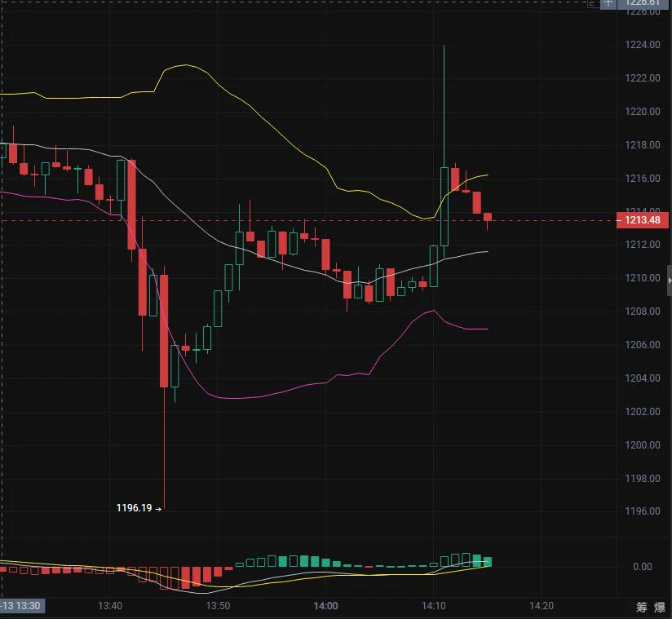Click the highlighted 13:30 crosshair time label

(21, 606)
